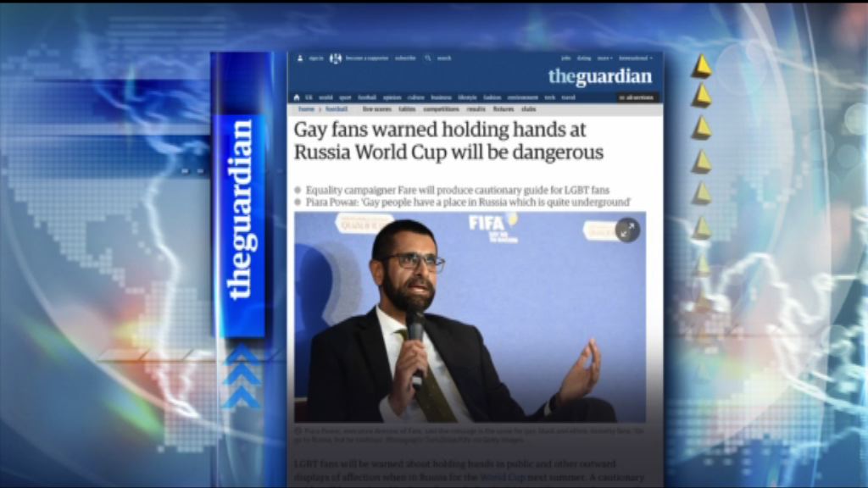Click the home icon in navigation bar
868x488 pixels.
pos(297,97)
